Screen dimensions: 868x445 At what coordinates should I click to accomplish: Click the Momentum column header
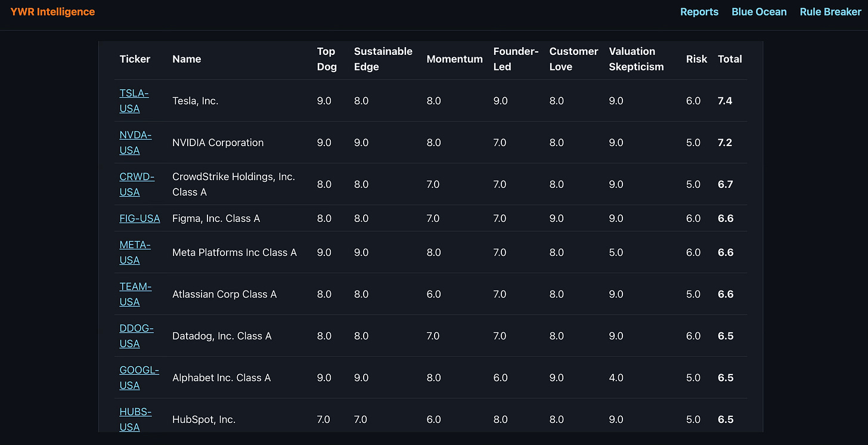[x=454, y=59]
